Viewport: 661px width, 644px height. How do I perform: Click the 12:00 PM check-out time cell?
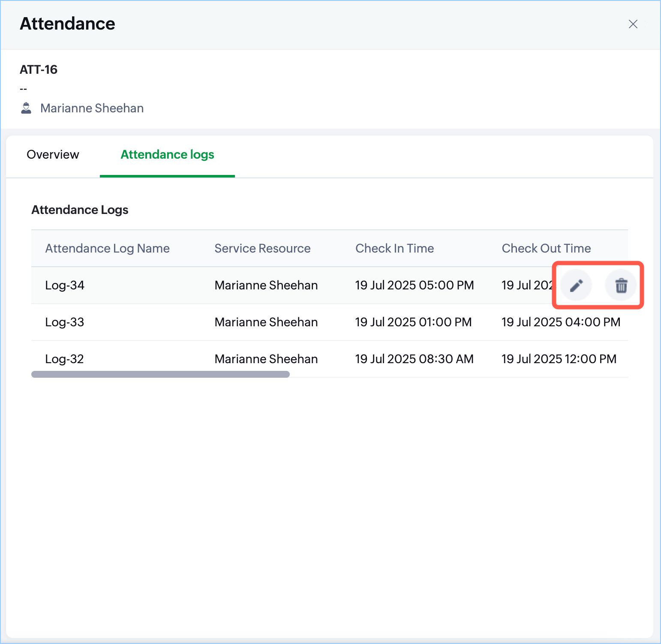pyautogui.click(x=559, y=359)
